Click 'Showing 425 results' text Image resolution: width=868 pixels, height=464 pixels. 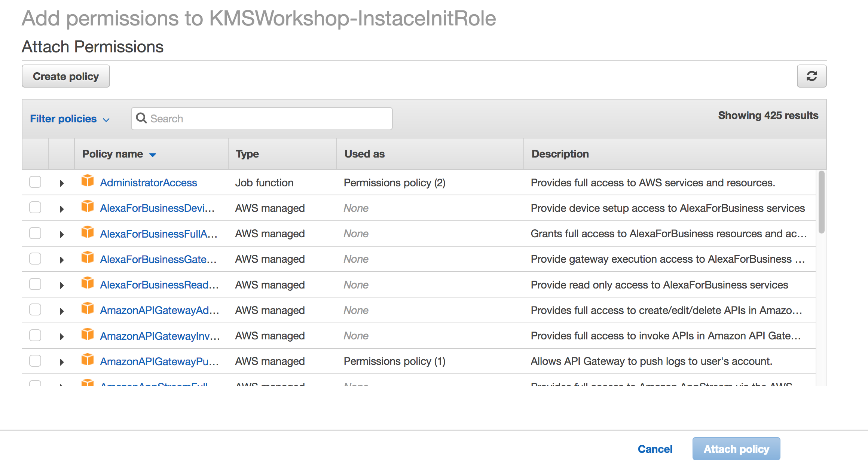tap(768, 115)
